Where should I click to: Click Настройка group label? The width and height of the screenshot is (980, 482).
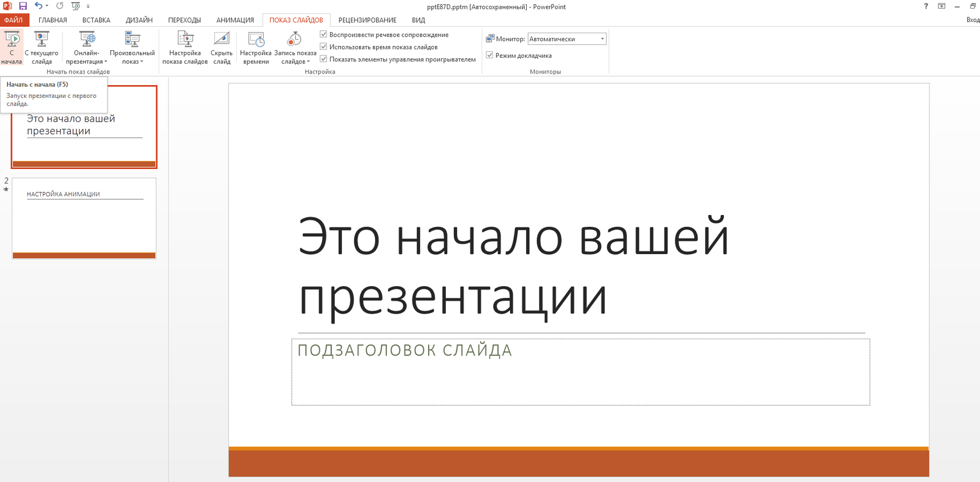tap(320, 72)
